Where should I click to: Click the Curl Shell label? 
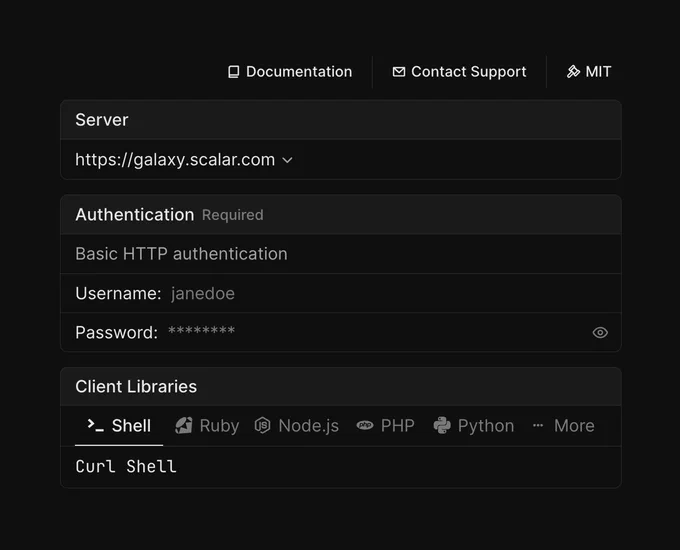pyautogui.click(x=126, y=467)
